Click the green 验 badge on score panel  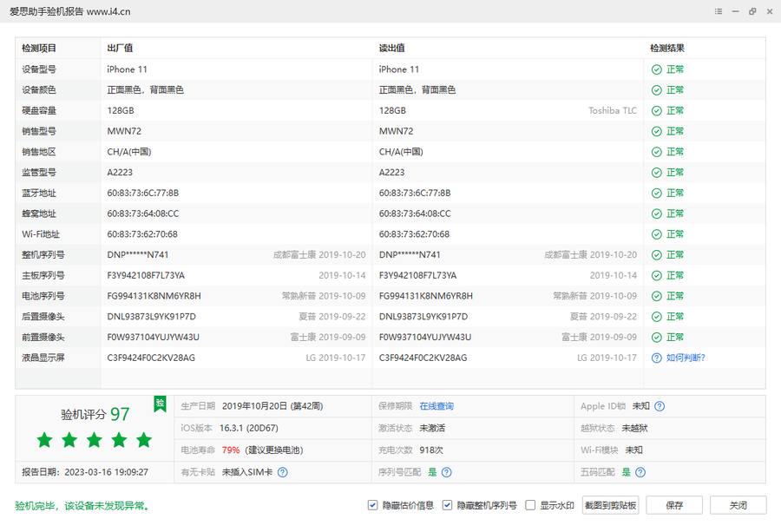[160, 403]
